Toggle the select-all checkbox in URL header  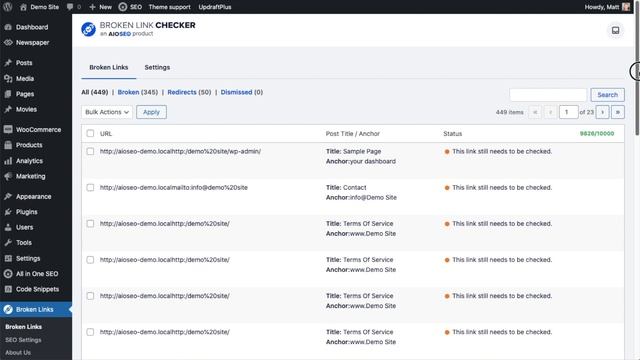click(x=90, y=133)
